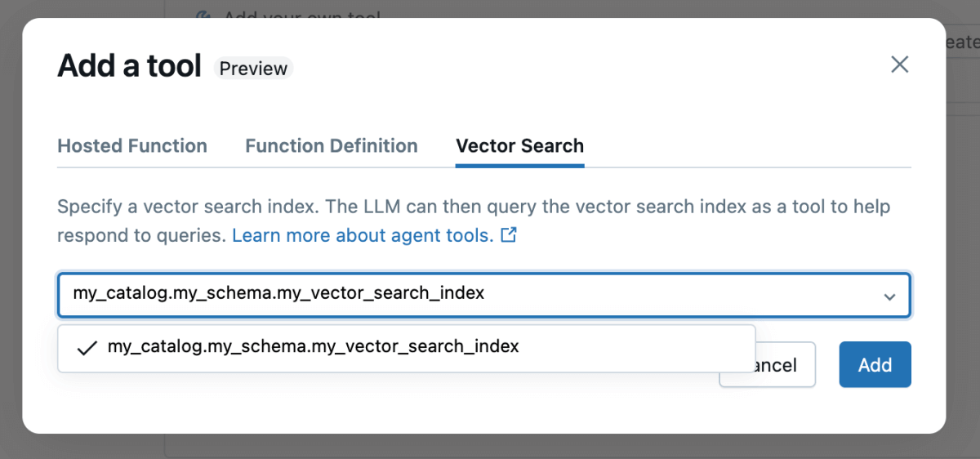Click the dimmed button at the top-right edge
980x459 pixels.
[x=962, y=42]
